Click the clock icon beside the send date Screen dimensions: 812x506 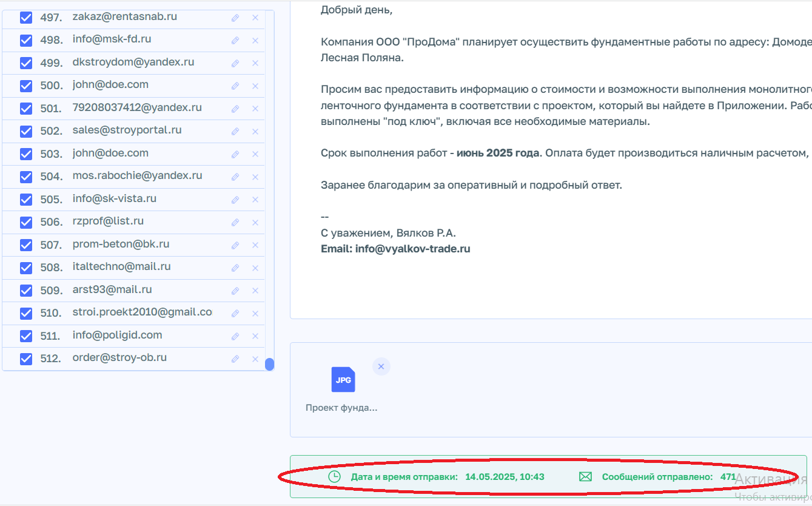(x=334, y=476)
